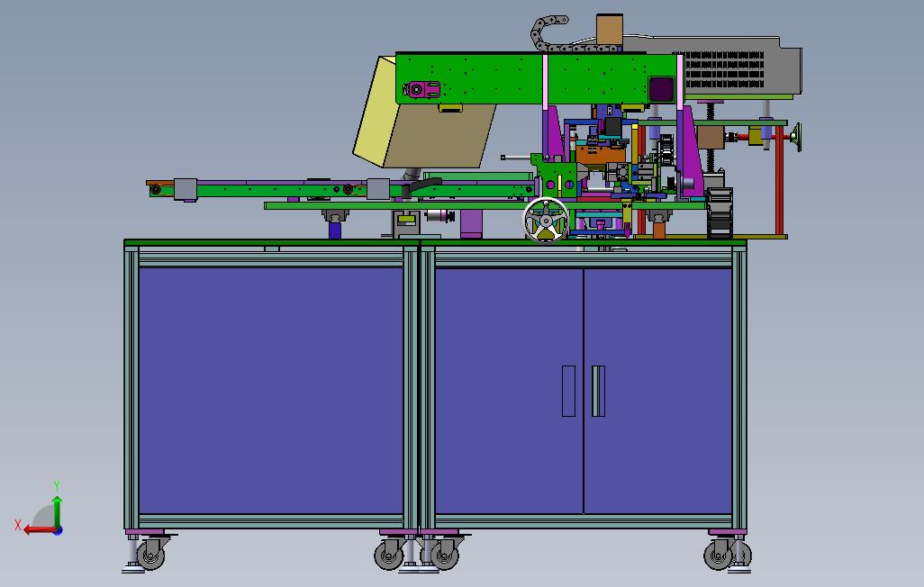Select the grey clamp block at conveyor's left end
Screen dimensions: 924x587
click(185, 189)
